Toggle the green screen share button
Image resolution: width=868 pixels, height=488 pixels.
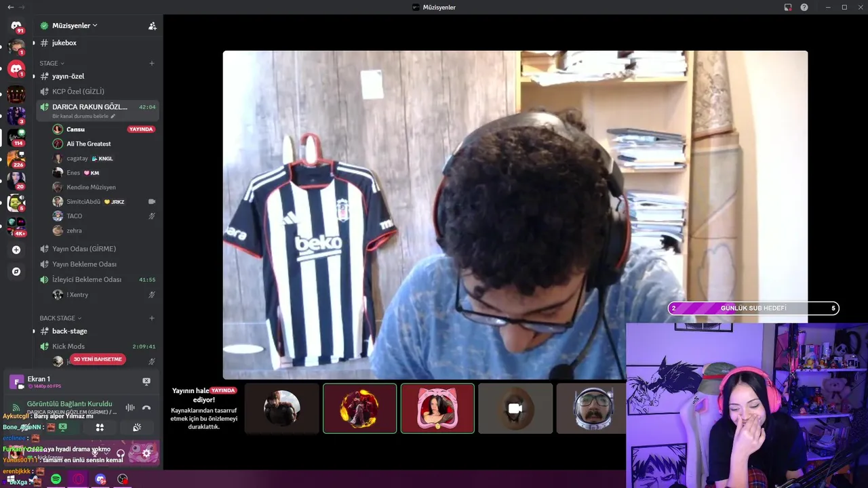click(63, 427)
